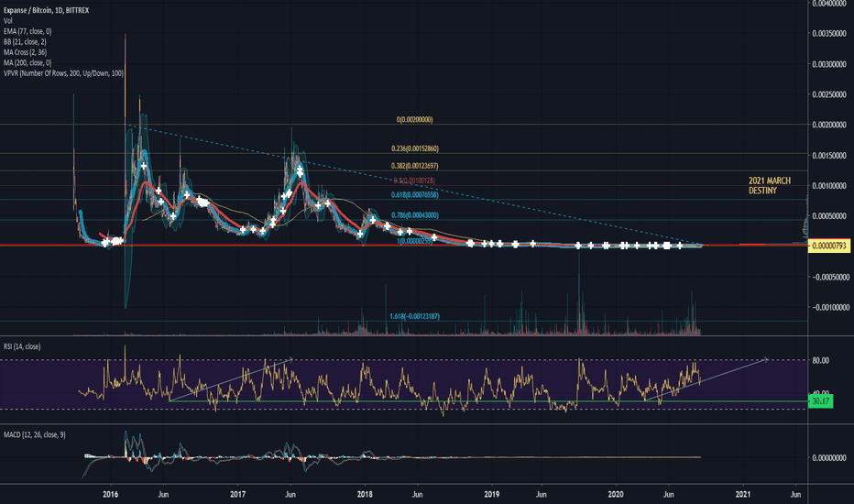Click the MACD (12, 26, close, 9) pane label
This screenshot has width=854, height=504.
click(x=34, y=434)
